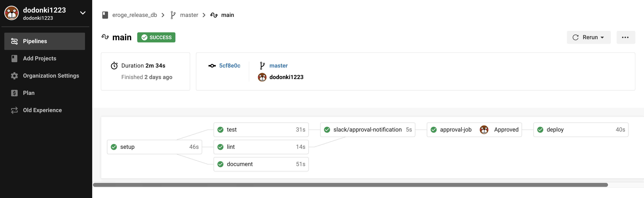Viewport: 644px width, 198px height.
Task: Click the Plan dollar icon
Action: click(14, 93)
